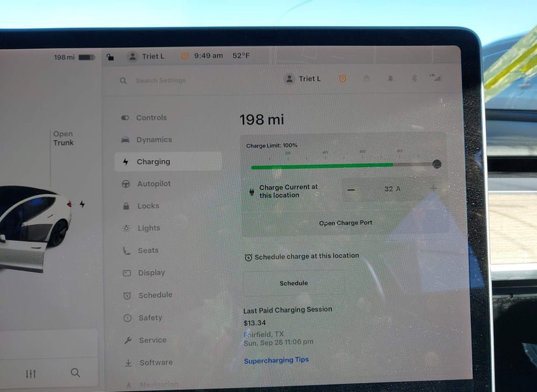This screenshot has width=537, height=392.
Task: Open the Schedule menu in sidebar
Action: [155, 295]
